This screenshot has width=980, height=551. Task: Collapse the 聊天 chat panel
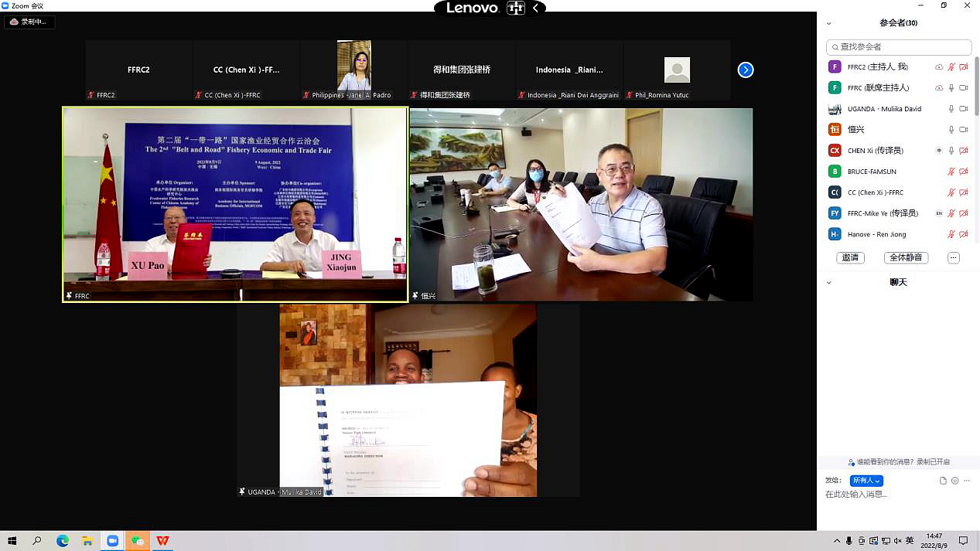(x=829, y=283)
